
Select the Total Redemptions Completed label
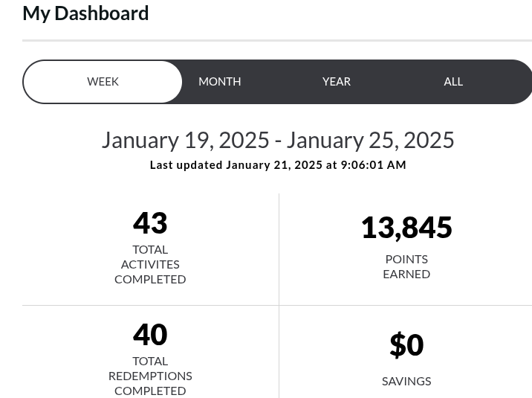click(x=150, y=376)
